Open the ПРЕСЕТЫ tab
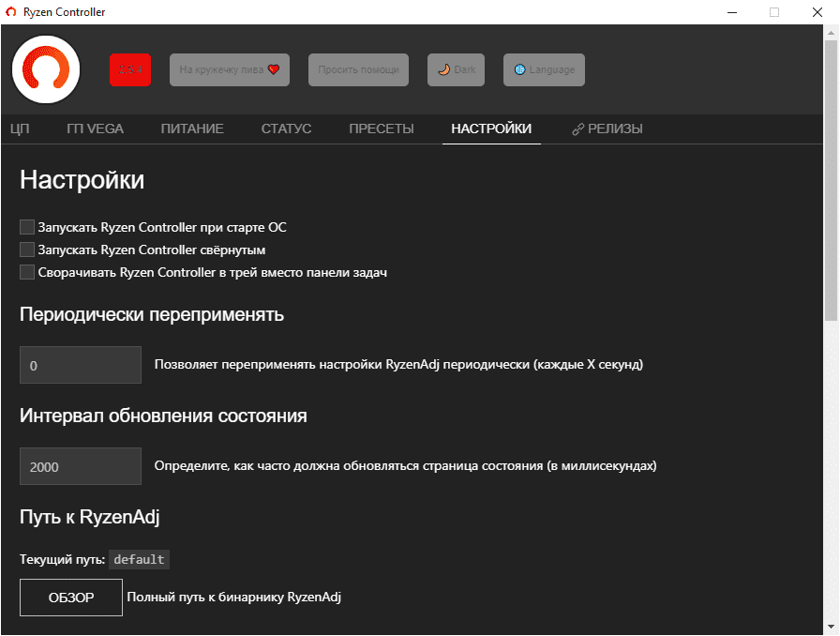 (x=382, y=129)
